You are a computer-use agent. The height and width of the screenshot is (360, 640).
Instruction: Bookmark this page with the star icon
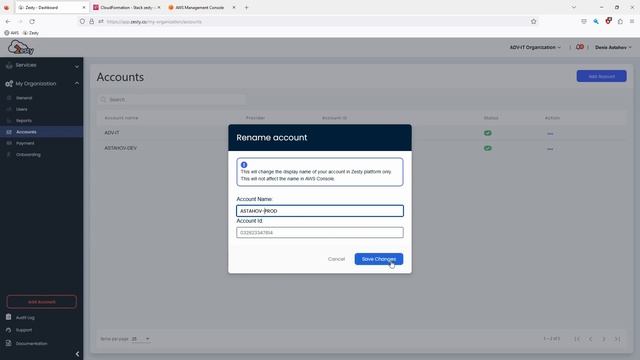tap(533, 22)
